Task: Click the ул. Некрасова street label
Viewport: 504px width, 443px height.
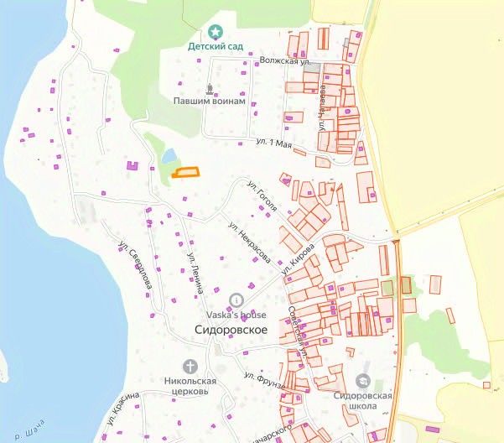Action: tap(249, 242)
